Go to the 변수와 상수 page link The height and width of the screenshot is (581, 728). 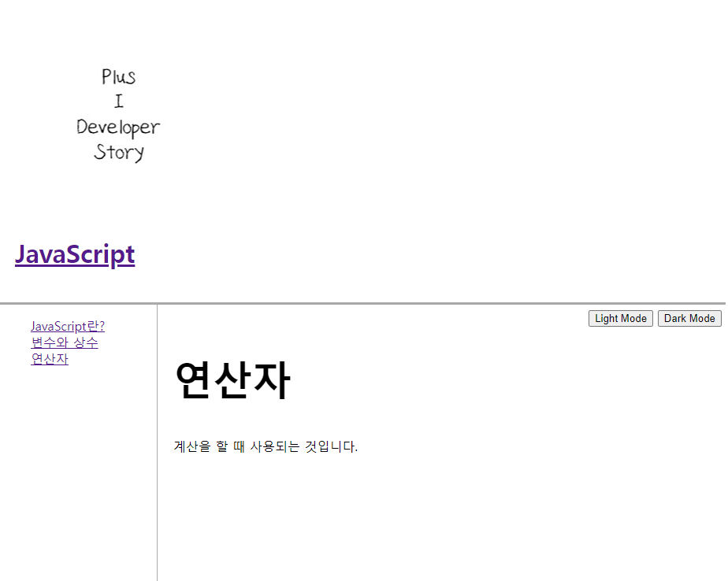click(65, 342)
